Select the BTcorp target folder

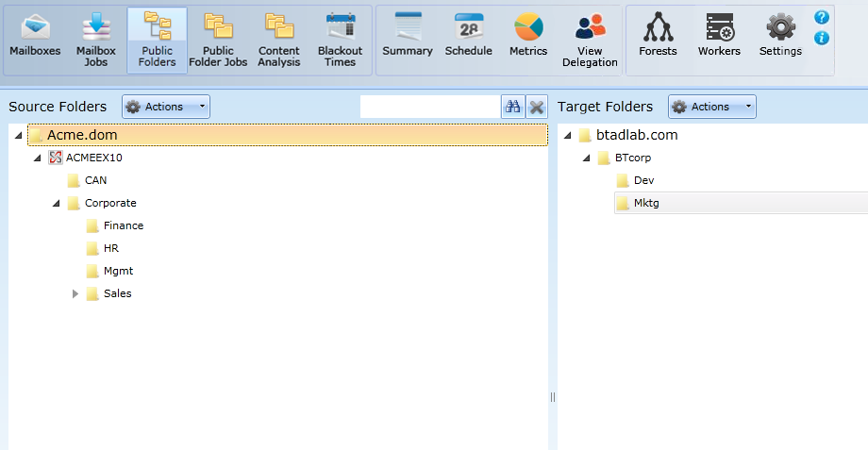pyautogui.click(x=633, y=158)
